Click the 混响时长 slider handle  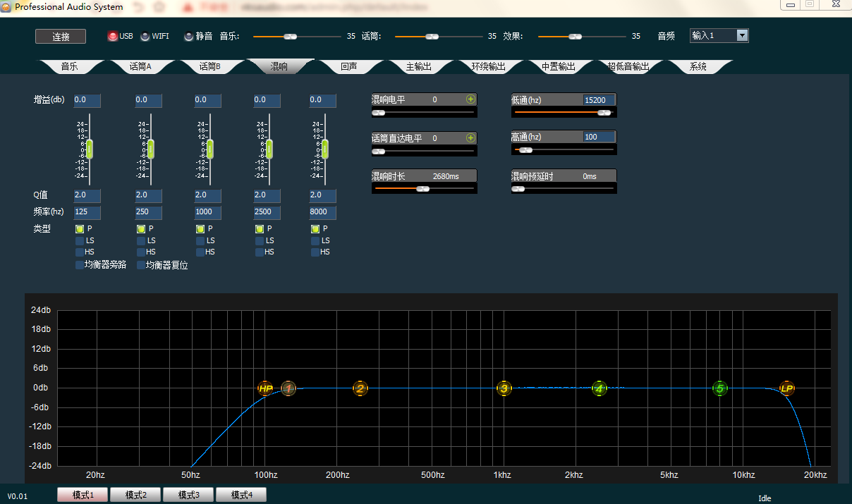click(422, 189)
